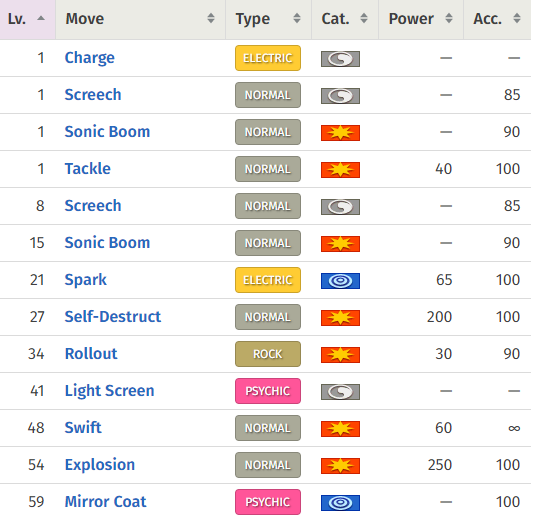Viewport: 533px width, 518px height.
Task: Open the Screech move link at level 8
Action: click(93, 206)
